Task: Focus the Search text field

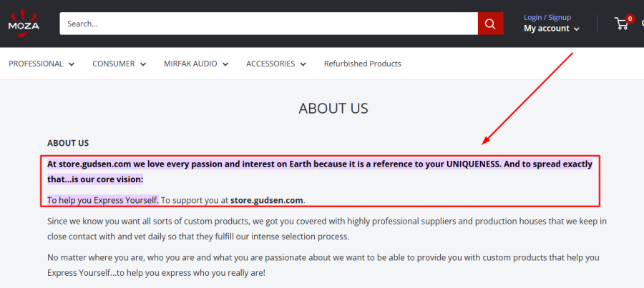Action: coord(268,24)
